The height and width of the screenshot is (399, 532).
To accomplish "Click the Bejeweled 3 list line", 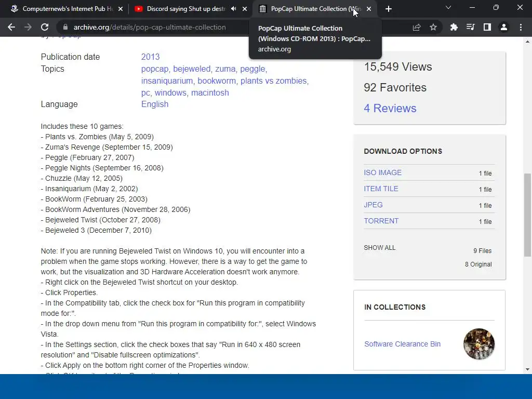I will coord(96,230).
